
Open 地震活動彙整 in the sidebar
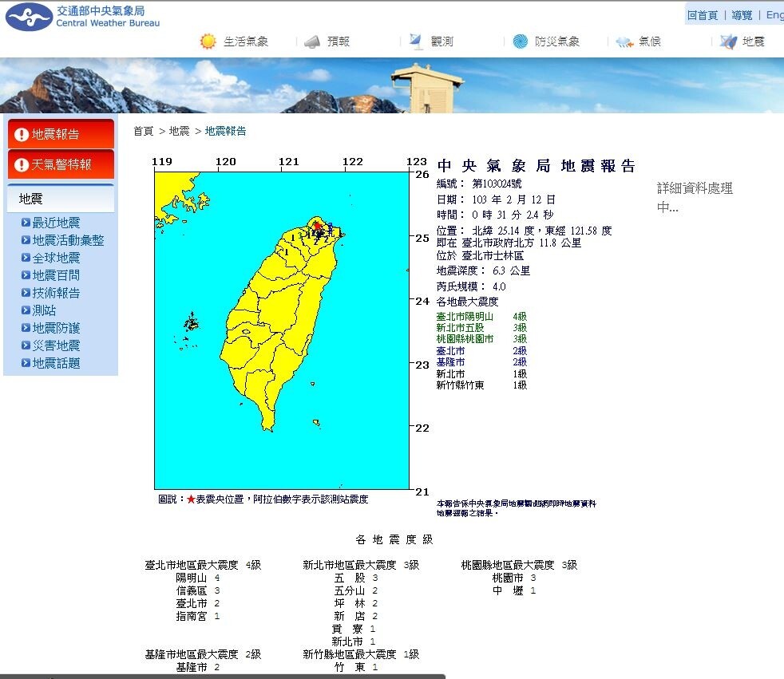68,240
